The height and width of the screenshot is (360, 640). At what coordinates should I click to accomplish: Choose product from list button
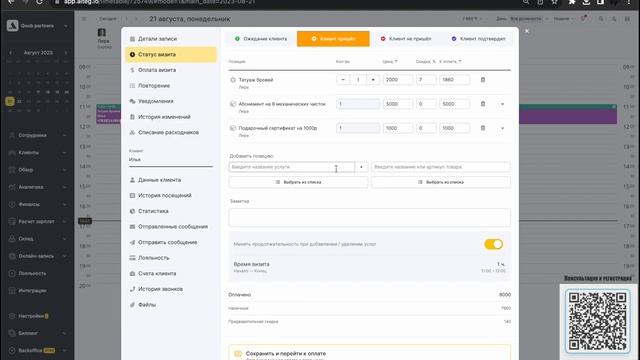click(x=441, y=182)
